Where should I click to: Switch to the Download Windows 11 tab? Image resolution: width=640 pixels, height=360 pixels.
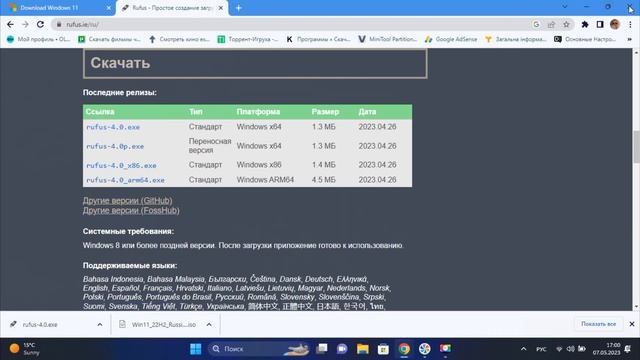click(x=58, y=8)
